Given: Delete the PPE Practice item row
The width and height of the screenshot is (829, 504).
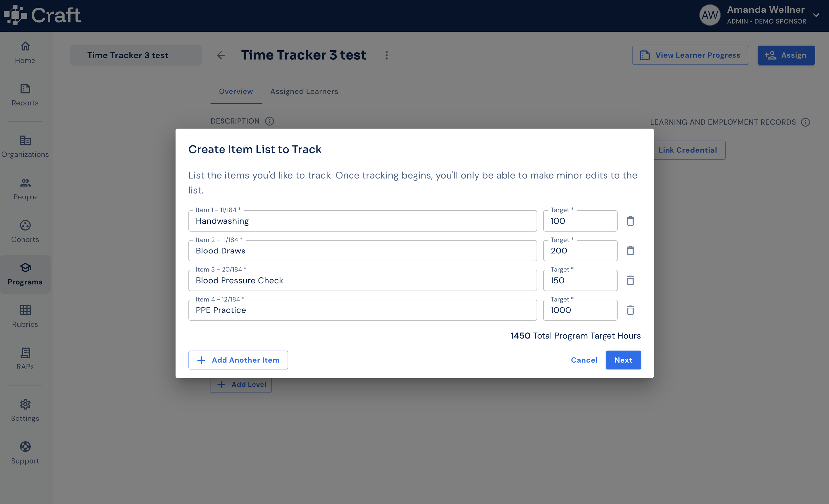Looking at the screenshot, I should (630, 310).
